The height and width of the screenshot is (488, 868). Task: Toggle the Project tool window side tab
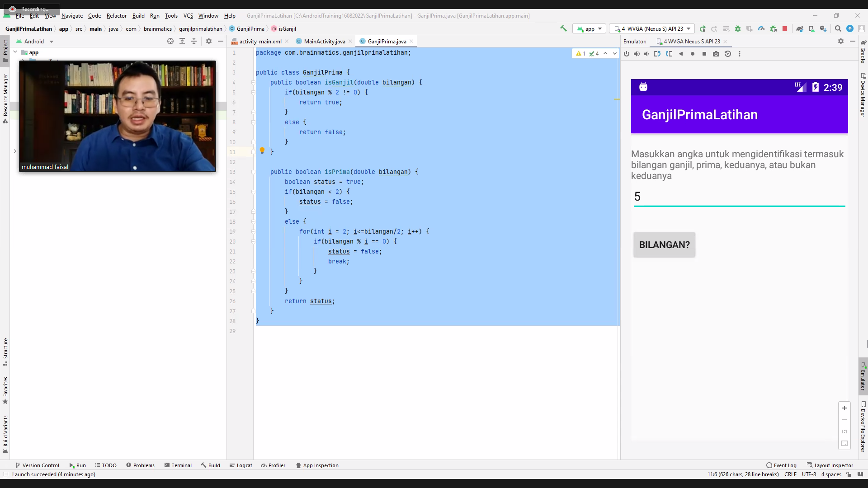(x=5, y=50)
